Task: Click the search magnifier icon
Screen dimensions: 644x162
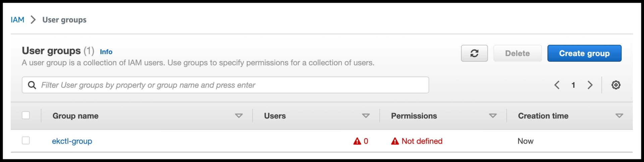Action: 32,85
